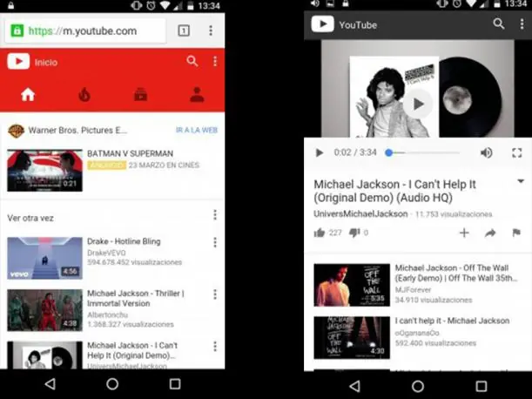Viewport: 532px width, 399px height.
Task: Tap the Michael Jackson - Thriller Immortal Version title
Action: pyautogui.click(x=136, y=298)
